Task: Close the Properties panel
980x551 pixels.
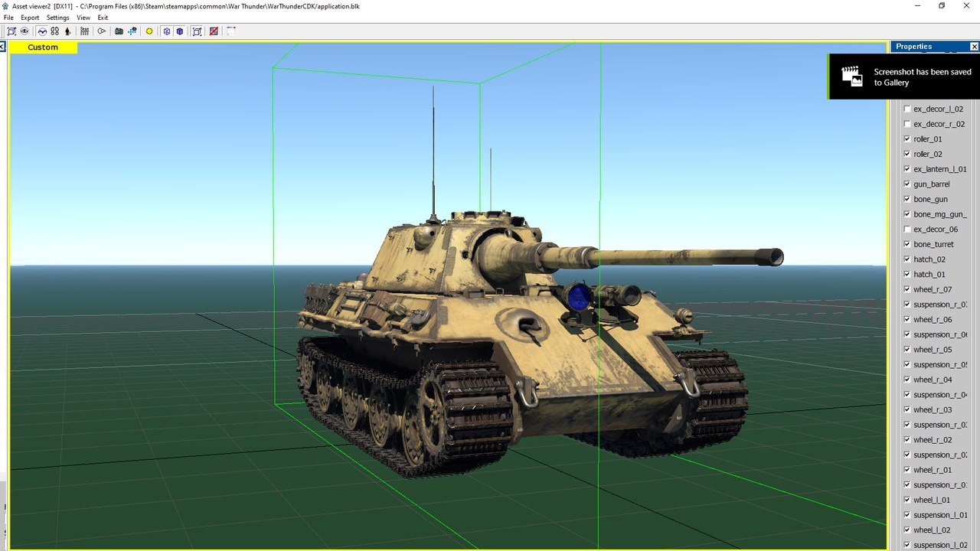Action: [975, 47]
